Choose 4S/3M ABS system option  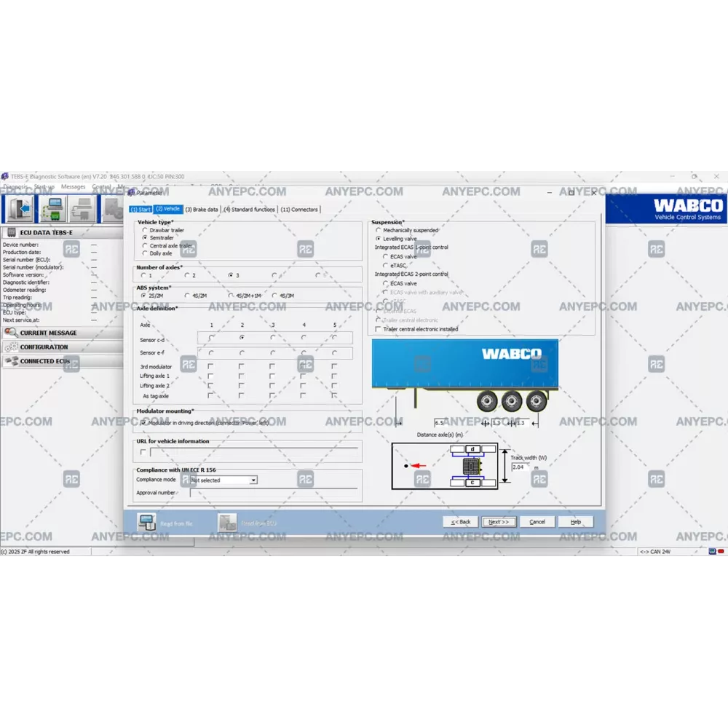[x=274, y=296]
